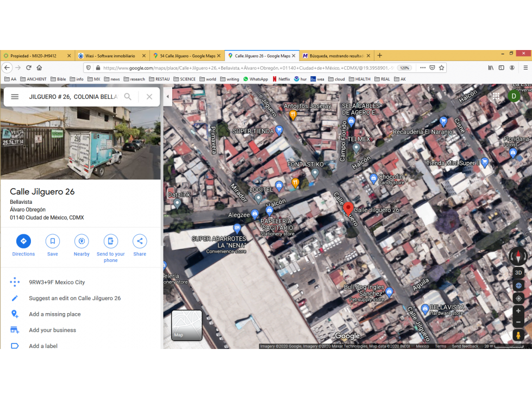
Task: Suggest an edit on Calle Jilguero 26
Action: tap(74, 298)
